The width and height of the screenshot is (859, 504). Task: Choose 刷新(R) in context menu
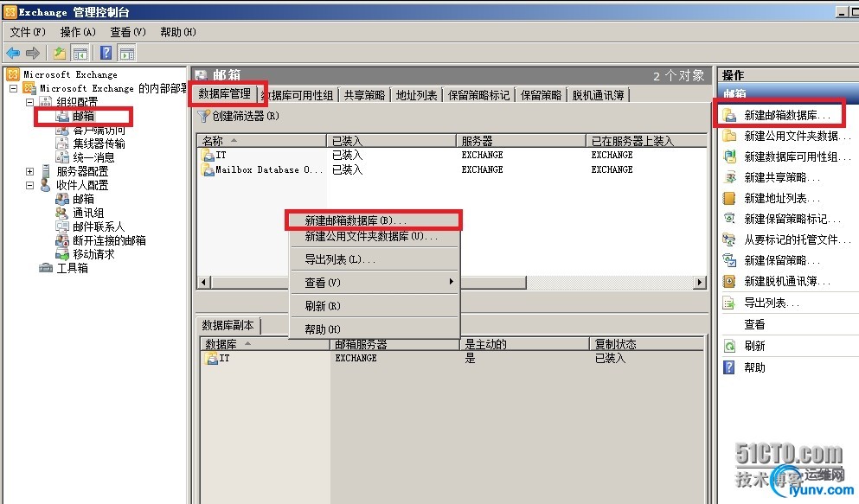374,306
